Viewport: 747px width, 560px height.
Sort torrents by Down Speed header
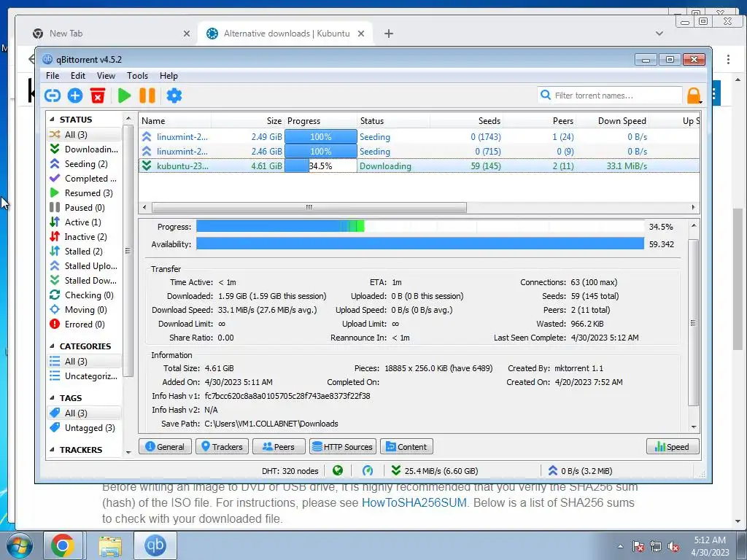point(613,121)
